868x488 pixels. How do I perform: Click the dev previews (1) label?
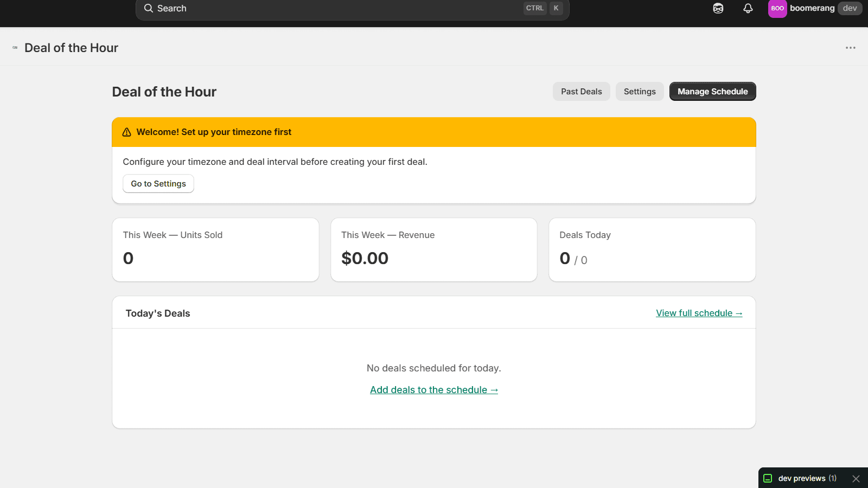pos(807,478)
